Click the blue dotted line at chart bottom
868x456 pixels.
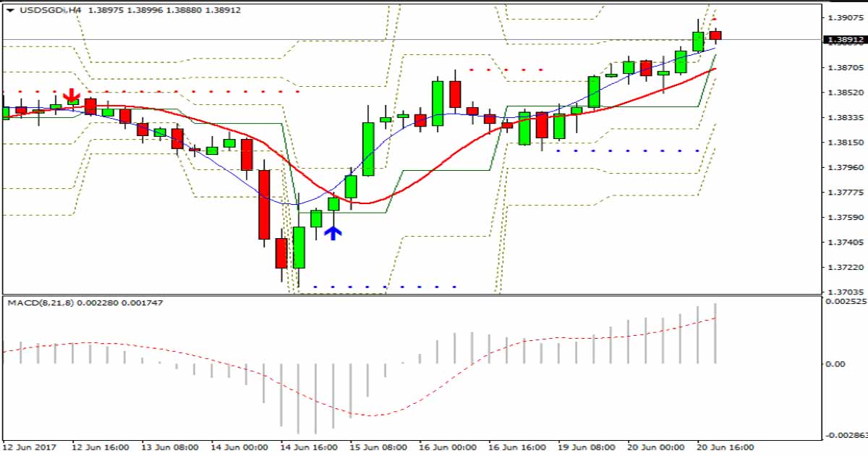coord(383,287)
